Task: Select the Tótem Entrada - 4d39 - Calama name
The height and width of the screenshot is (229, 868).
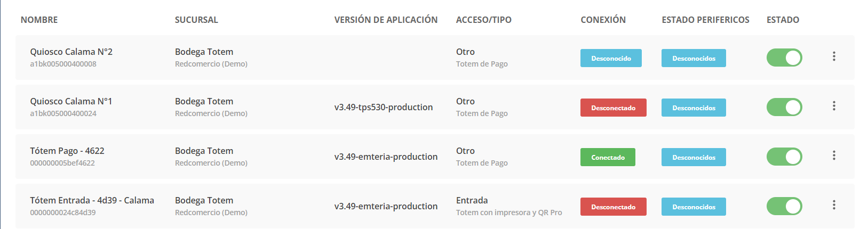Action: pyautogui.click(x=92, y=200)
